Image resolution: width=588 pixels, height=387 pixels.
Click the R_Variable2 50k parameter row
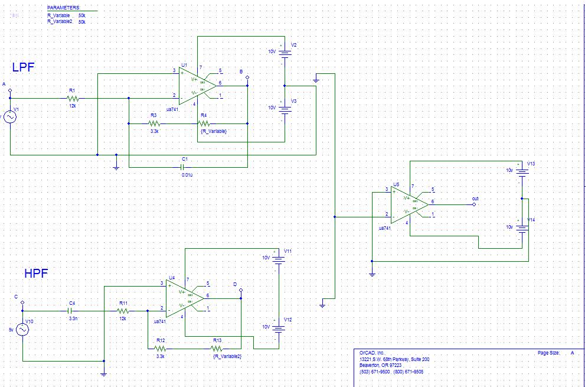(x=66, y=22)
